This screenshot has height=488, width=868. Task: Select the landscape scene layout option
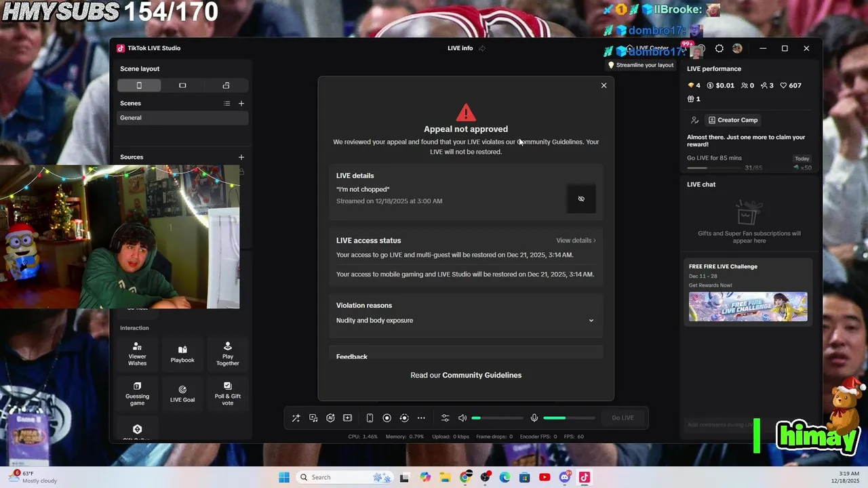point(182,85)
